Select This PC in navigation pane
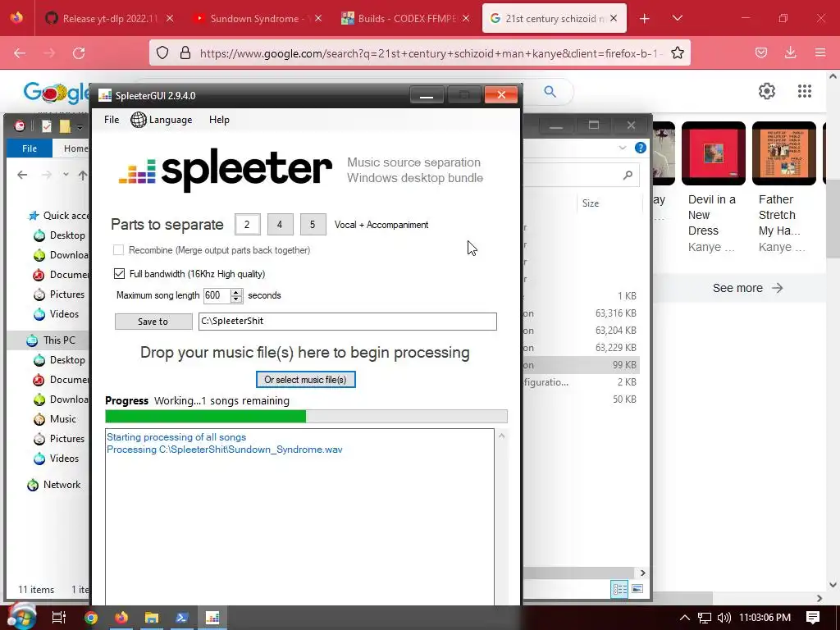Viewport: 840px width, 630px height. [x=52, y=340]
